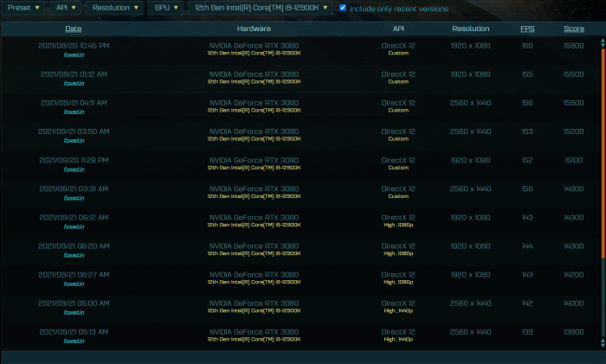Click the Hardware column header
The height and width of the screenshot is (364, 606).
coord(254,29)
